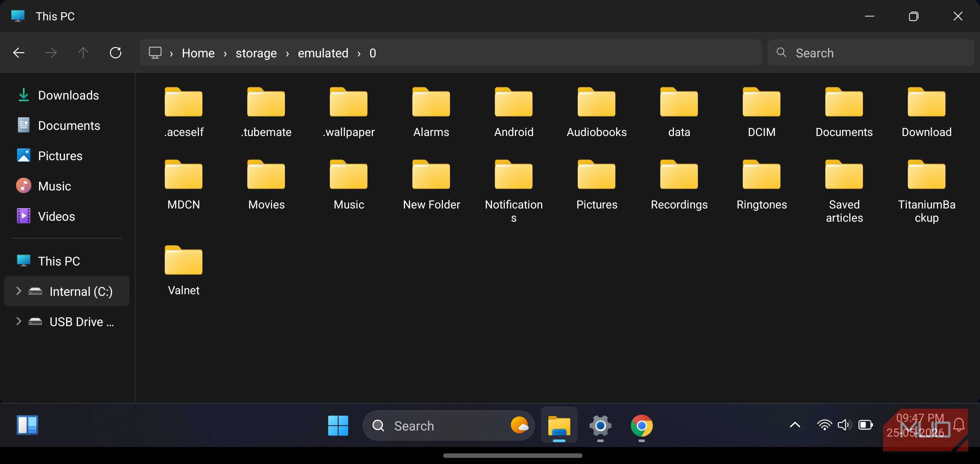Viewport: 980px width, 464px height.
Task: Go up one folder level
Action: (x=83, y=53)
